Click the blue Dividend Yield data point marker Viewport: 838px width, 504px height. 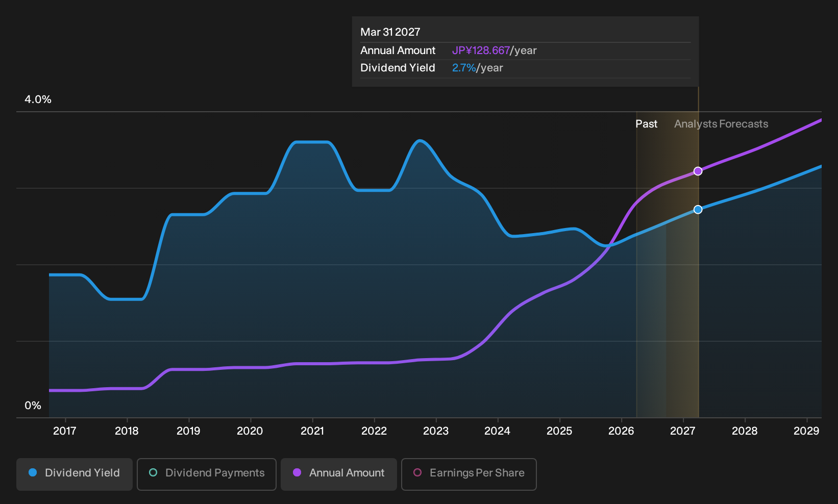(698, 210)
